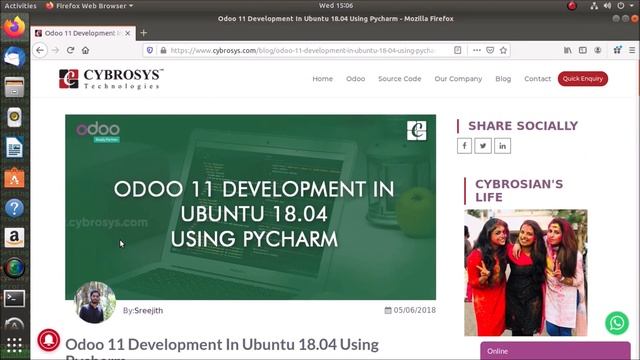The height and width of the screenshot is (360, 640).
Task: Open the Cybrosys Technologies logo
Action: click(x=111, y=79)
